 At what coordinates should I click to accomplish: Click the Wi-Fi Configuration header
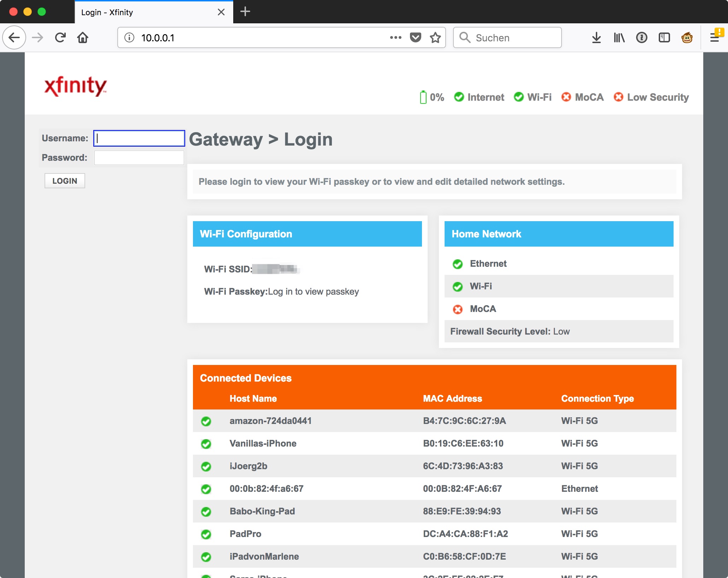click(x=307, y=234)
